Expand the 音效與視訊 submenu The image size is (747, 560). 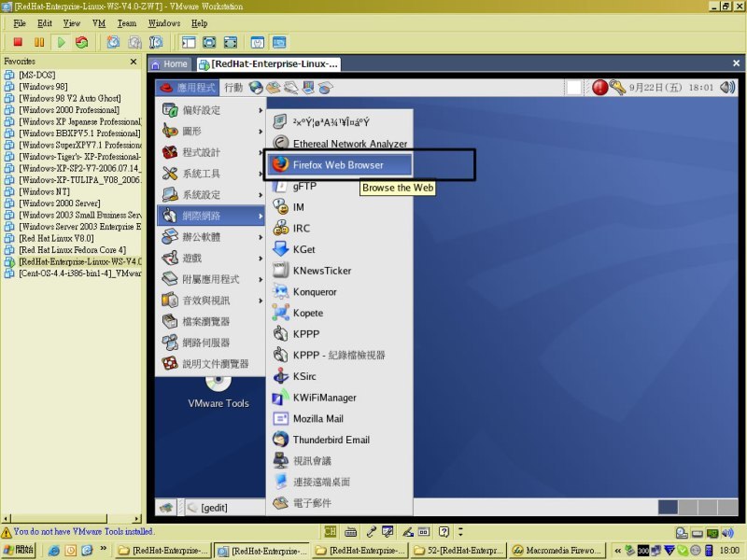click(x=211, y=300)
